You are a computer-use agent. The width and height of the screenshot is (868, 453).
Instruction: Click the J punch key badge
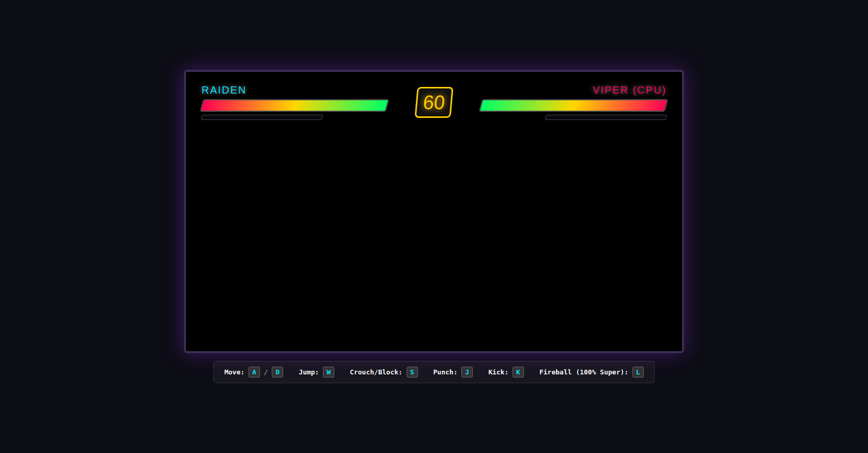point(467,372)
